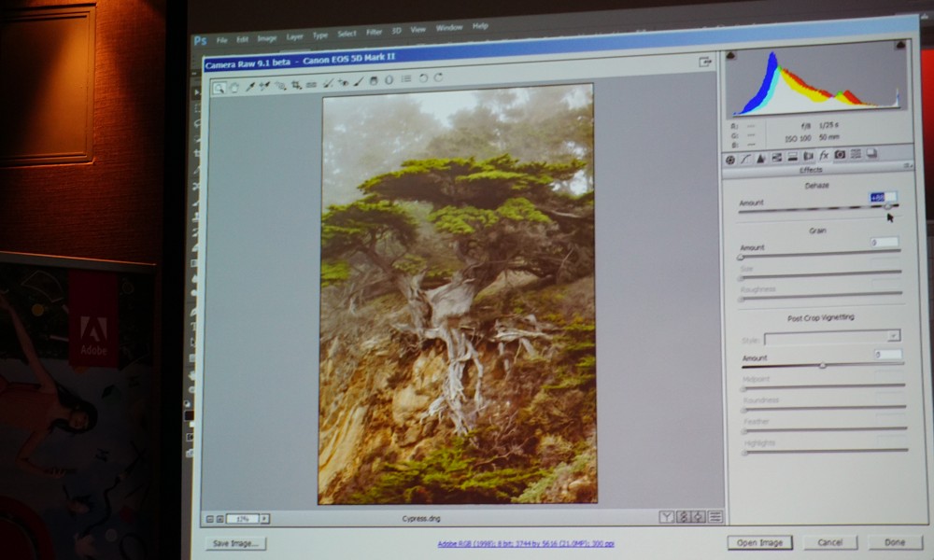
Task: Expand the Effects panel flyout menu
Action: [906, 165]
